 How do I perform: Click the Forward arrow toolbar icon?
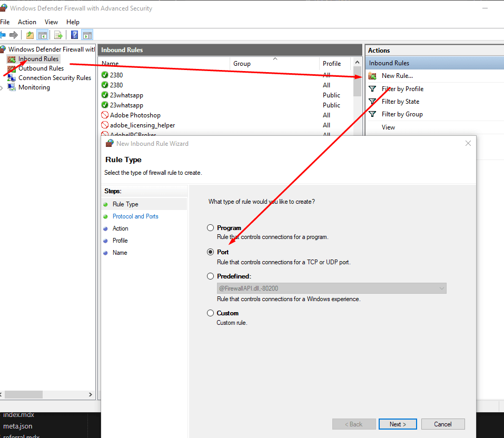click(x=14, y=35)
